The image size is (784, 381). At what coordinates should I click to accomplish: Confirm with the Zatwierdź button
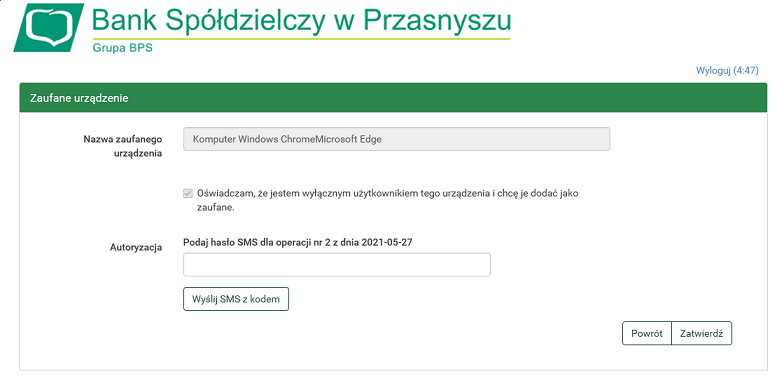pyautogui.click(x=702, y=334)
